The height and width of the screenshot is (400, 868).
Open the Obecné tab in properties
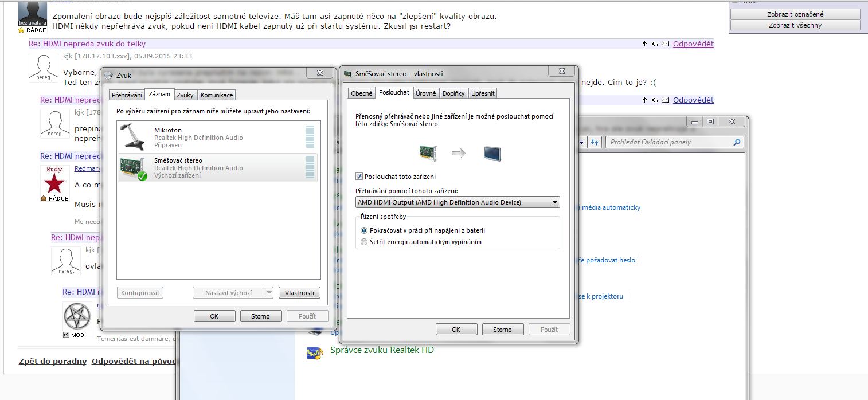(x=362, y=93)
